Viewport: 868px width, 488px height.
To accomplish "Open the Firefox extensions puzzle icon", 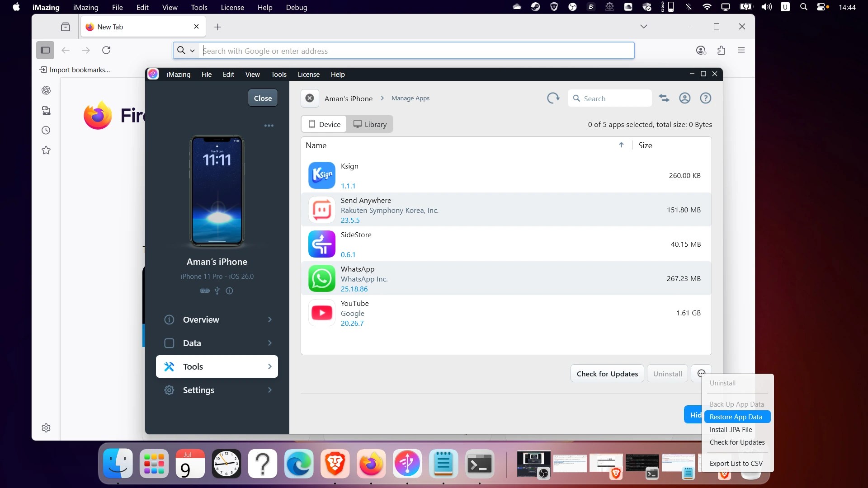I will [721, 50].
